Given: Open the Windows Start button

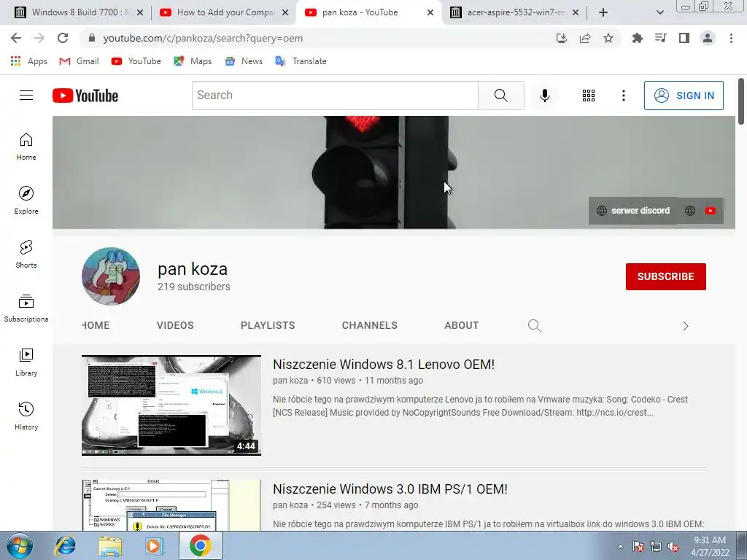Looking at the screenshot, I should (x=20, y=545).
